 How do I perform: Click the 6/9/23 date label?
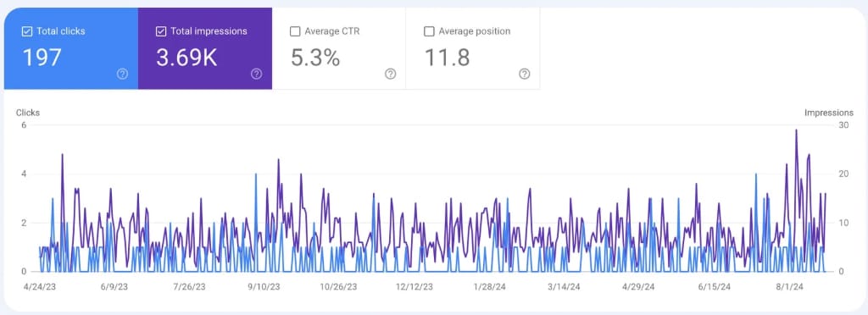(x=114, y=287)
